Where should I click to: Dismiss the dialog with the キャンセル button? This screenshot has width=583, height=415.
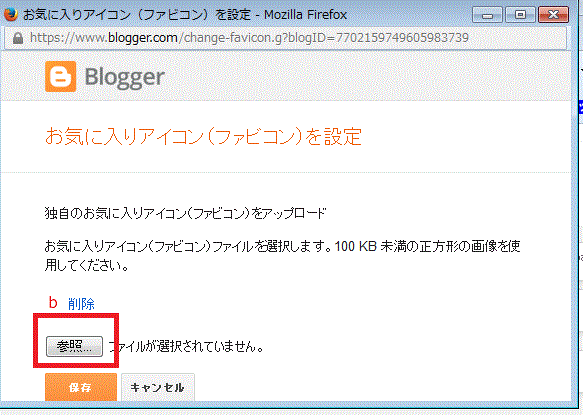pos(158,387)
